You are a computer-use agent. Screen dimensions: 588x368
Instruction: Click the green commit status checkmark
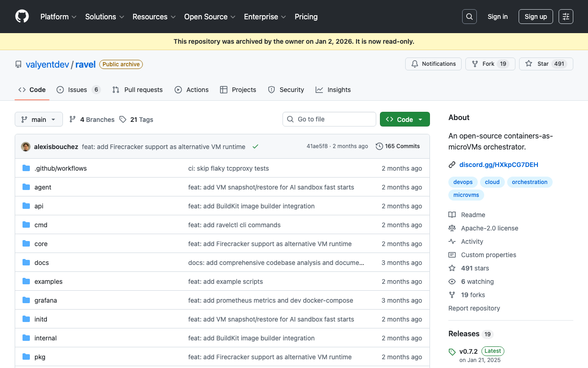[x=255, y=147]
